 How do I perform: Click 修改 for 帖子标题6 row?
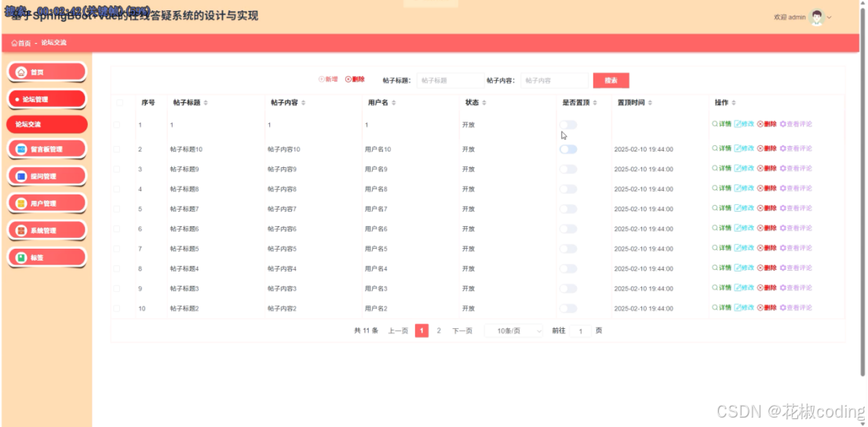(x=744, y=228)
